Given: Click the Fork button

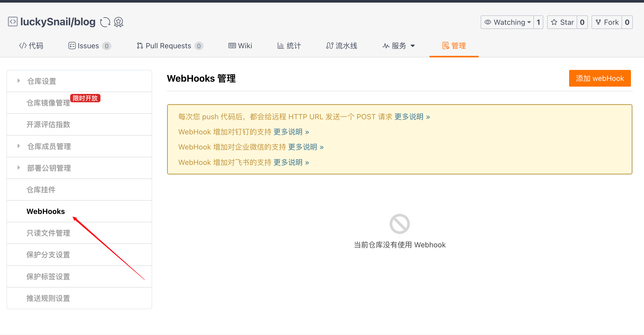Looking at the screenshot, I should pyautogui.click(x=607, y=22).
